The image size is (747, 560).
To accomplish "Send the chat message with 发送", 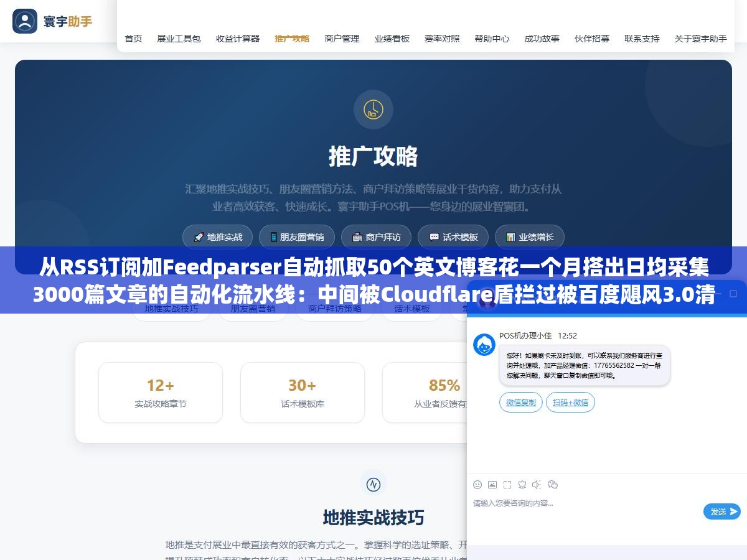I will [722, 511].
